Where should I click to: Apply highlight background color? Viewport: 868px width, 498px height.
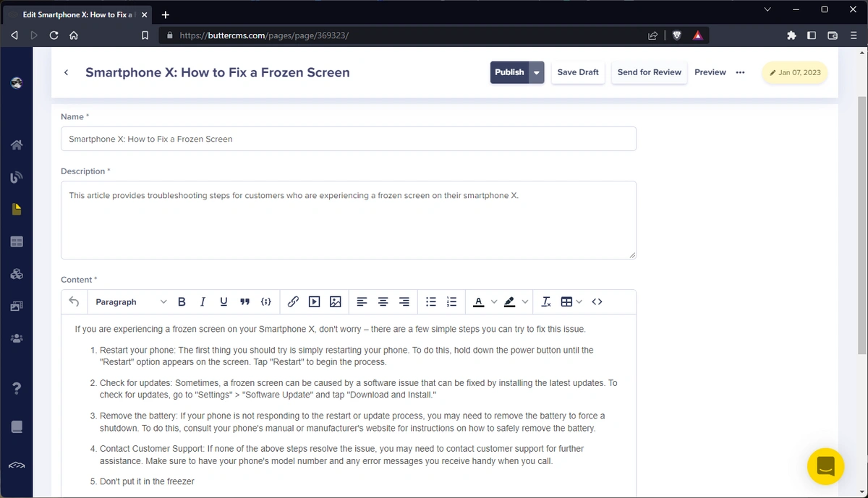pyautogui.click(x=509, y=302)
